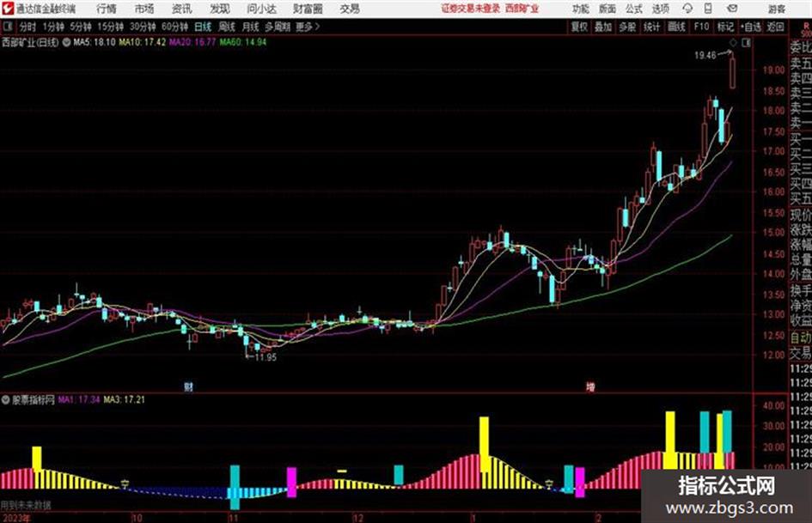Click the 统计 statistics toolbar button

[x=651, y=27]
